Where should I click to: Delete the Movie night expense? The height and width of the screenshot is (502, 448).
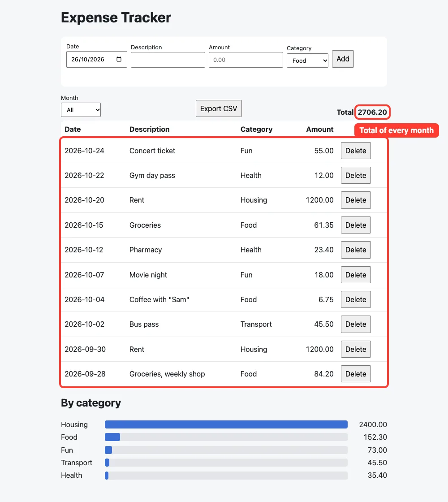pyautogui.click(x=356, y=275)
